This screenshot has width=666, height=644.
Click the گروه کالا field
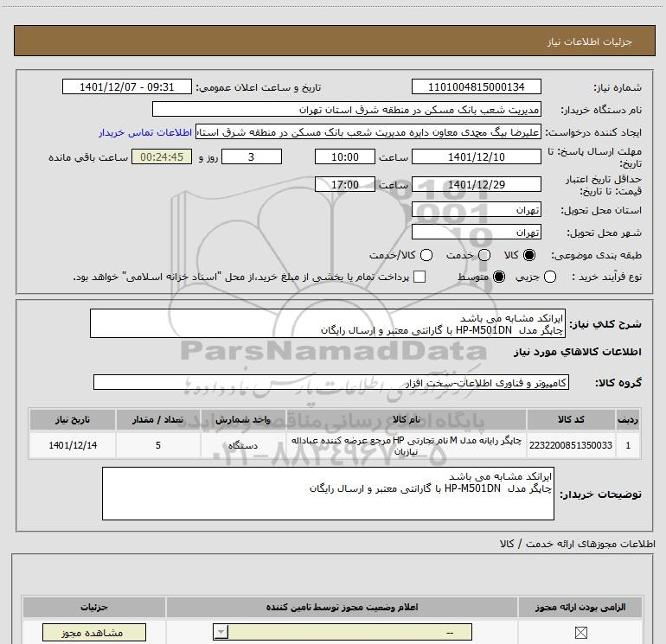(x=331, y=382)
